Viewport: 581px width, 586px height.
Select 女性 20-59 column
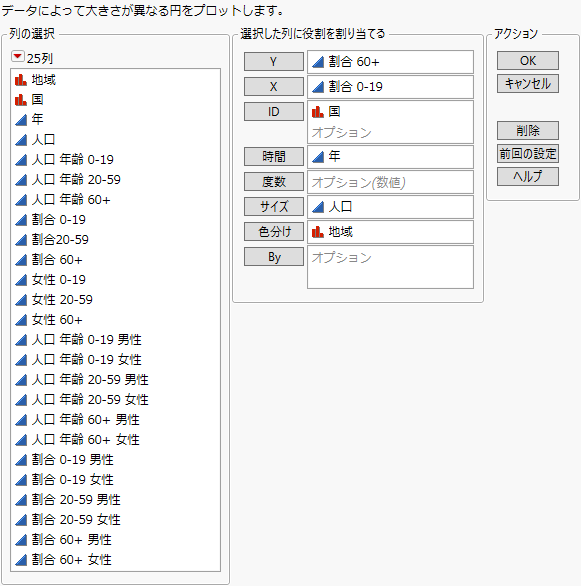click(x=115, y=299)
